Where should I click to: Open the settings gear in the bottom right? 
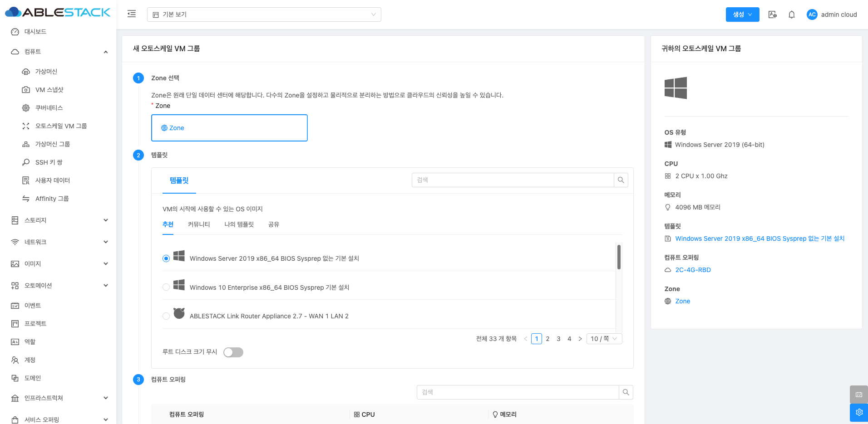[x=858, y=412]
